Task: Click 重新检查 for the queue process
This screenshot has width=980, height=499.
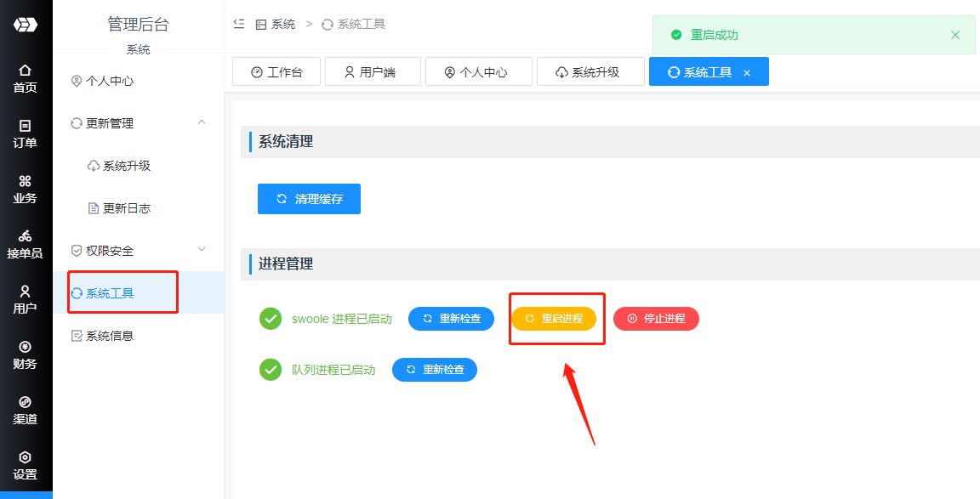Action: click(435, 369)
